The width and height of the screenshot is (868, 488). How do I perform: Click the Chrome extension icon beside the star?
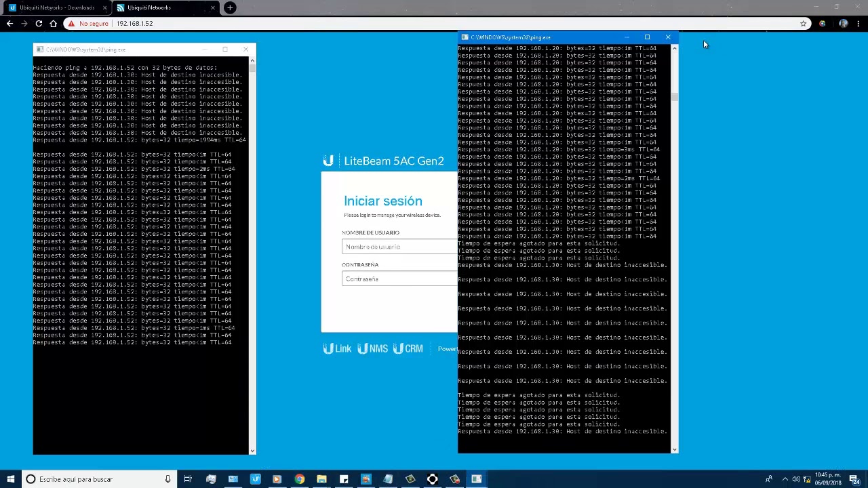coord(823,23)
